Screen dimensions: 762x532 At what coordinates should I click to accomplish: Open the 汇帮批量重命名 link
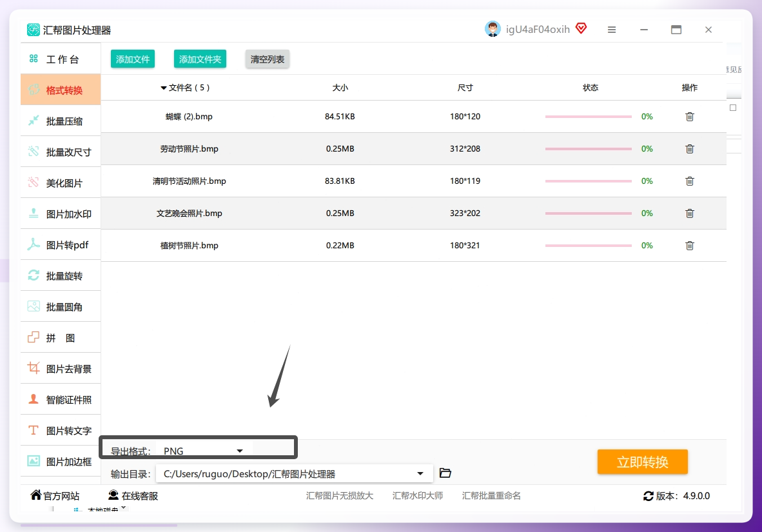[x=491, y=495]
